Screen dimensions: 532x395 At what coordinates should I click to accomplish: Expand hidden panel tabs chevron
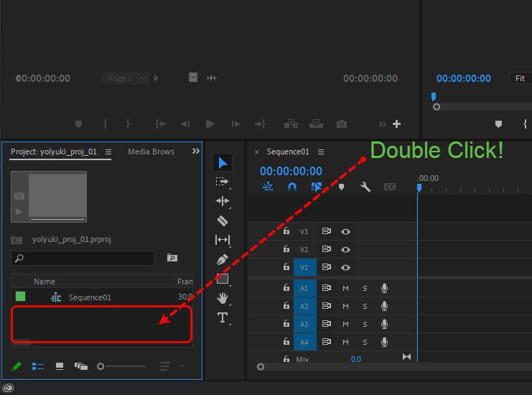pos(196,152)
